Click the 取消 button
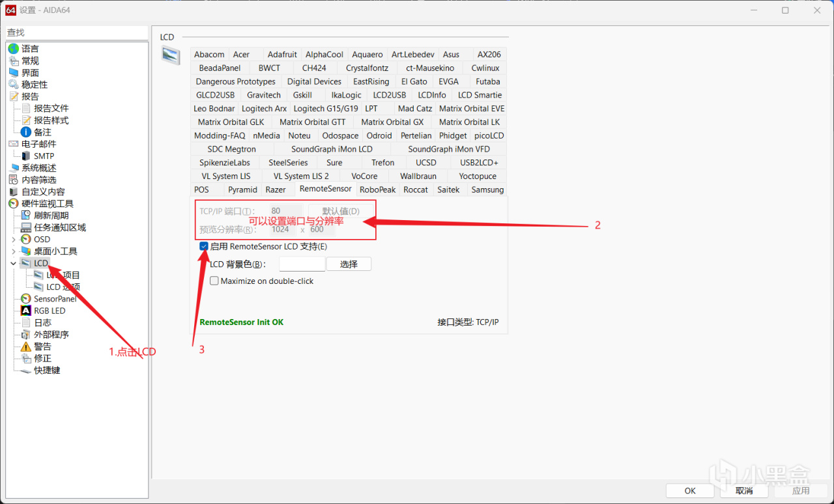This screenshot has width=834, height=504. pos(743,490)
